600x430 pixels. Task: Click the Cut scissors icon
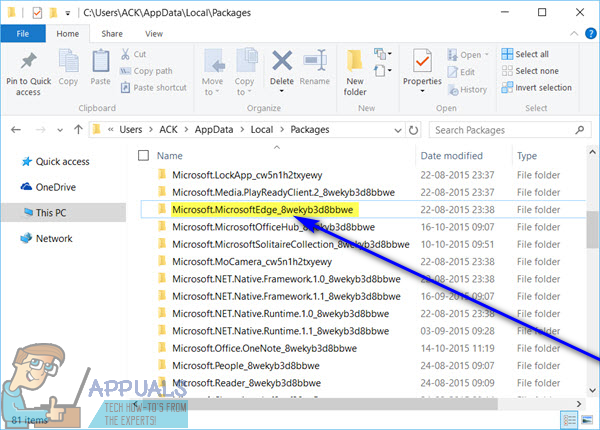125,54
